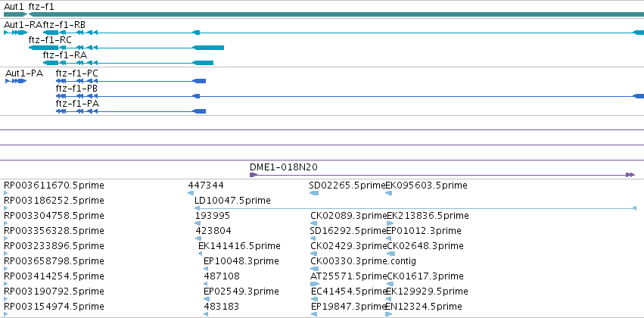
Task: Select the Aut1 gene arrow glyph
Action: coord(15,14)
